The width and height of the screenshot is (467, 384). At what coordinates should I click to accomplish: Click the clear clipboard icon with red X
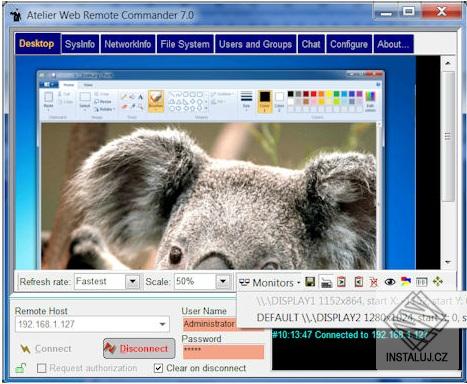click(x=374, y=282)
